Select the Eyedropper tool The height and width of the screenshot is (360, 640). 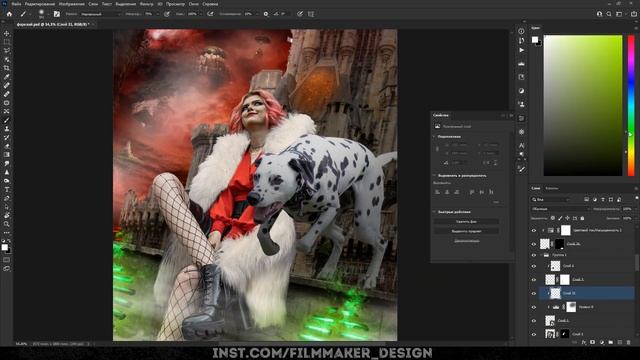(7, 77)
